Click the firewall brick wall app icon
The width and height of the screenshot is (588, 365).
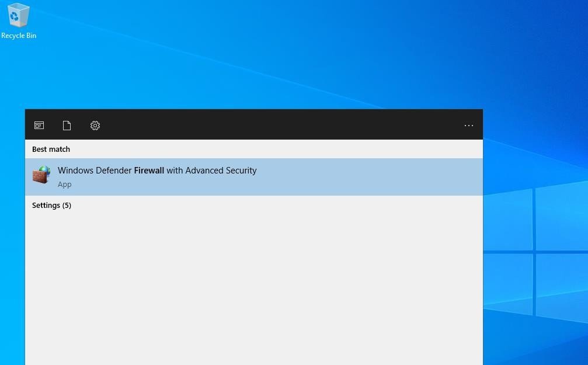(x=41, y=175)
